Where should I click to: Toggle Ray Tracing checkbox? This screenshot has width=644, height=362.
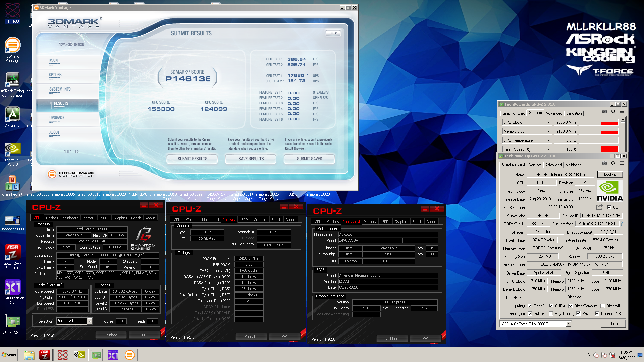point(551,314)
